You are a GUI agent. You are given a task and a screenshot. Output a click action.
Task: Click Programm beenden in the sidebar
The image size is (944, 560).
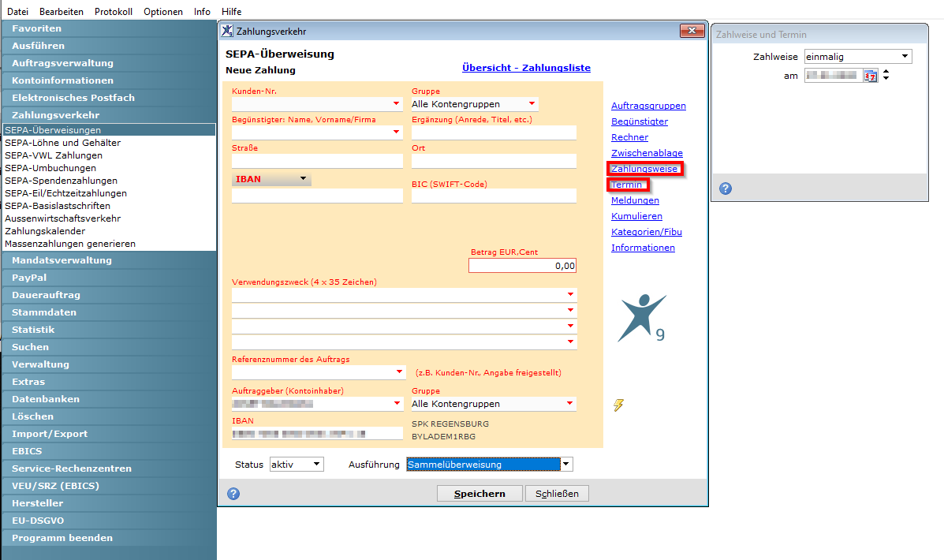(x=109, y=538)
